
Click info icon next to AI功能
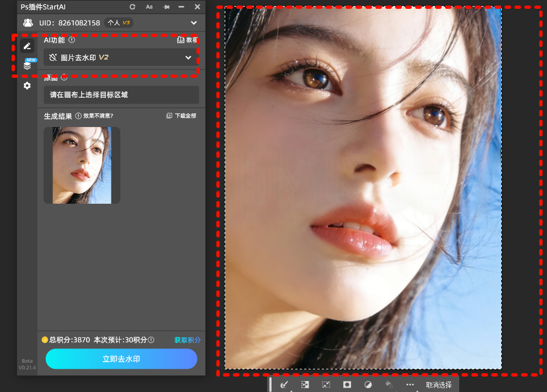(x=72, y=40)
